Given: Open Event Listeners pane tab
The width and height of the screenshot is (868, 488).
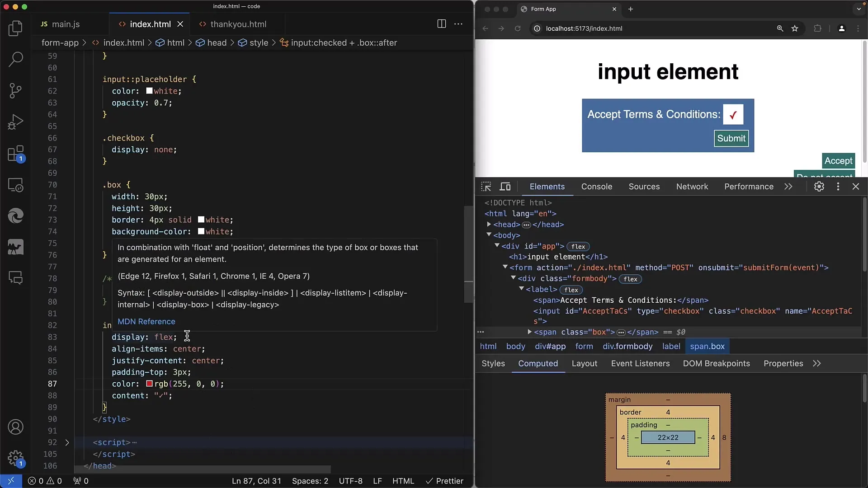Looking at the screenshot, I should tap(640, 364).
